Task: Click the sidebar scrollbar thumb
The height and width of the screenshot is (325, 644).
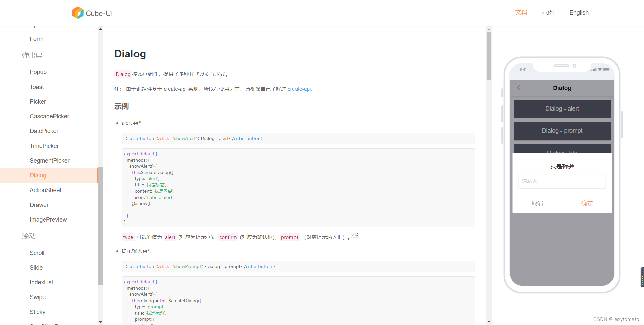Action: (100, 226)
